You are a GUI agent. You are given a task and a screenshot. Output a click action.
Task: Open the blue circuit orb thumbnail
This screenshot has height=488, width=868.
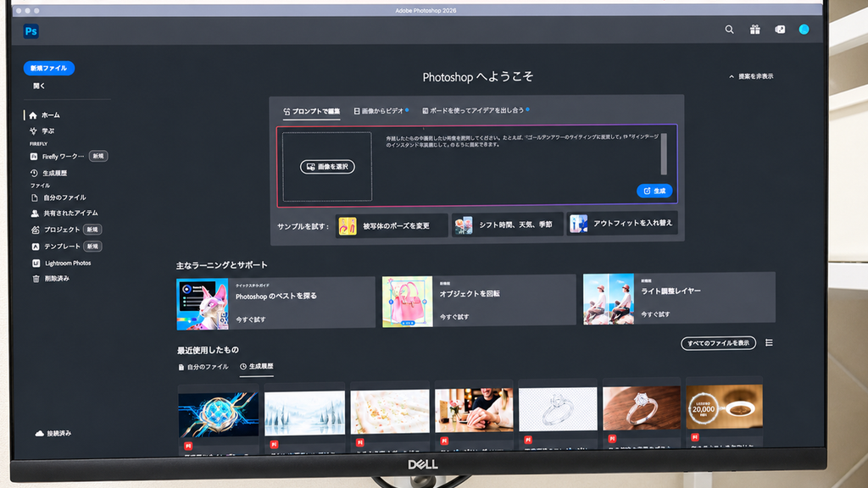[218, 415]
